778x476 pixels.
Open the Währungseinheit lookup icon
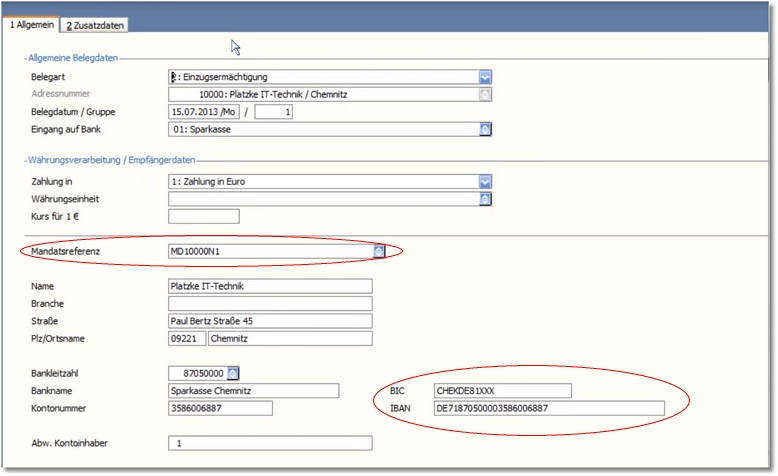(485, 198)
